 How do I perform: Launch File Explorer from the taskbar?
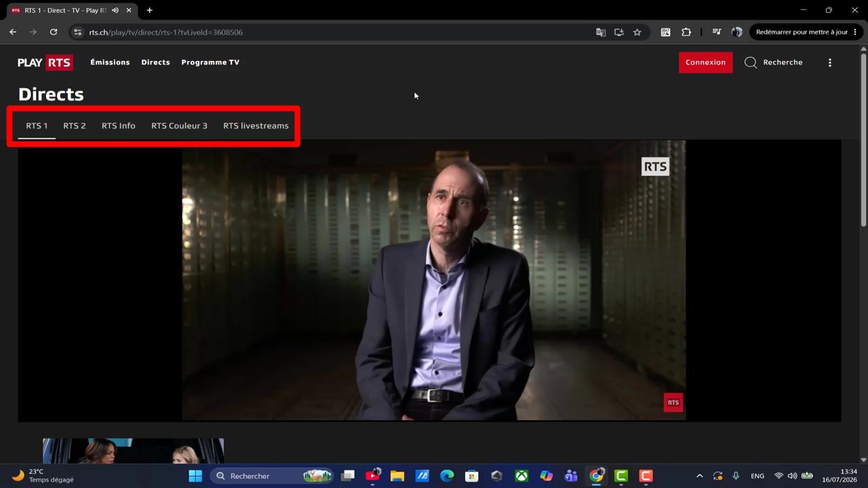coord(397,476)
